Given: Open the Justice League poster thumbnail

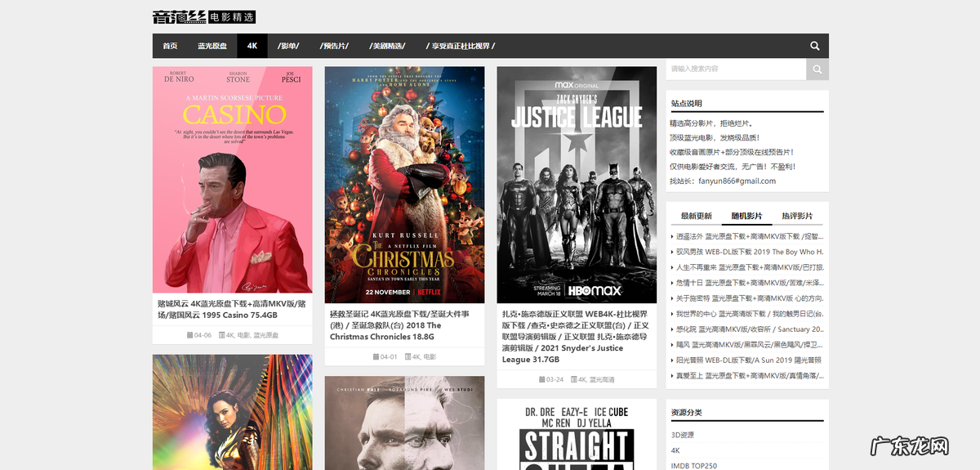Looking at the screenshot, I should [577, 185].
